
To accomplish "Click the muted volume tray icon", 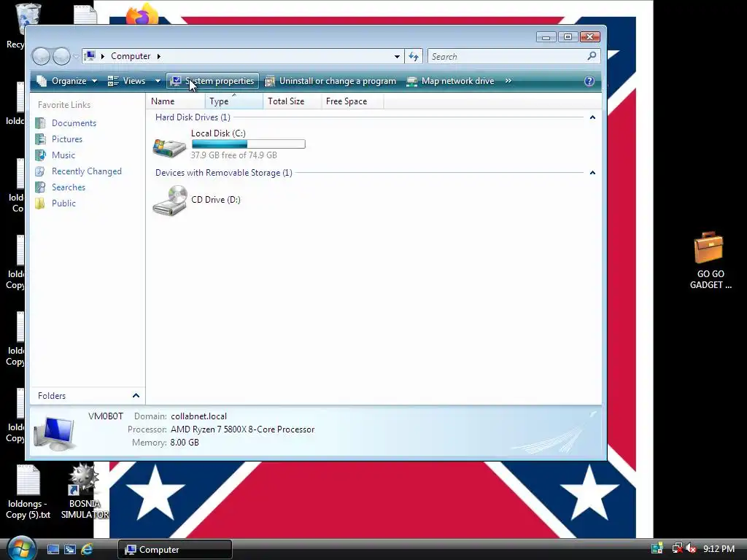I will (x=691, y=548).
